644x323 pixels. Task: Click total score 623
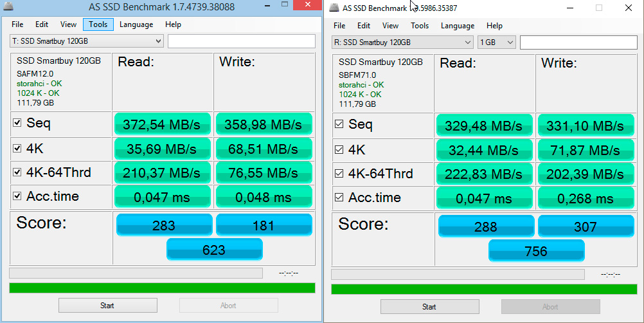pyautogui.click(x=215, y=250)
